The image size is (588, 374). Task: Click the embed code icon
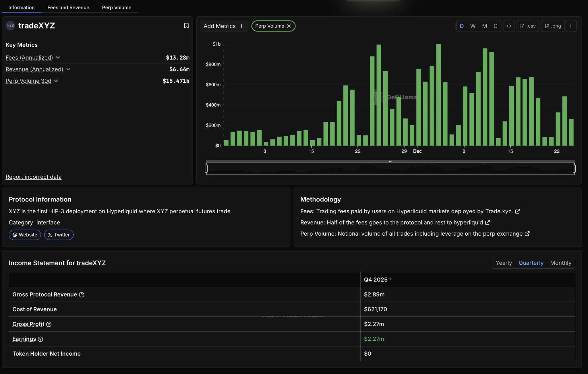pyautogui.click(x=509, y=26)
